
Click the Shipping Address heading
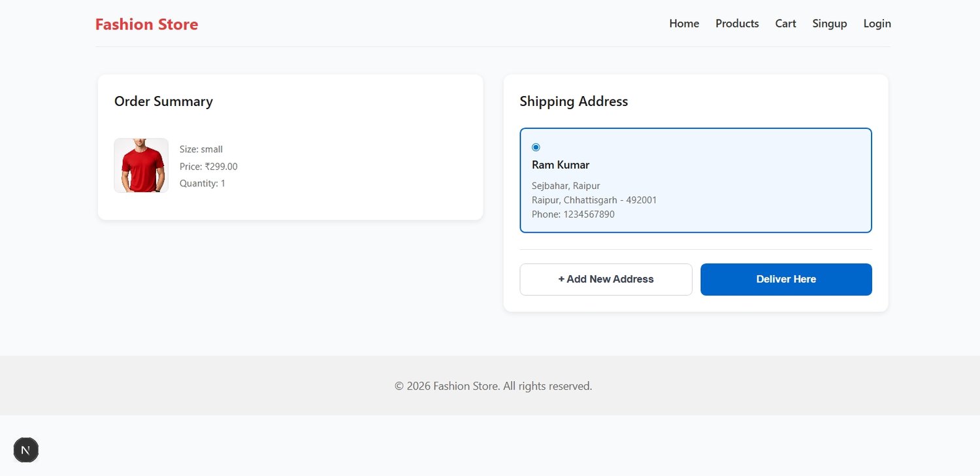[574, 101]
